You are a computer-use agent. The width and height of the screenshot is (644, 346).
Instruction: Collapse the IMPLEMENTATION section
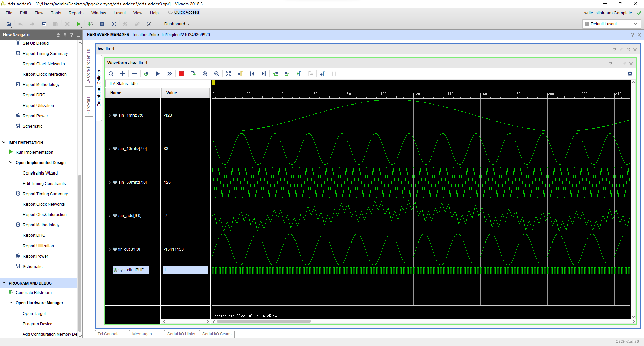click(x=4, y=143)
